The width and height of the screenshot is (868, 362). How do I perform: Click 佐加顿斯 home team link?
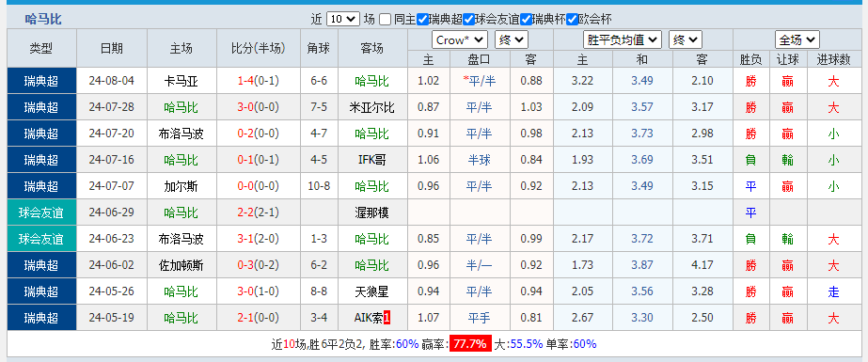coord(181,265)
